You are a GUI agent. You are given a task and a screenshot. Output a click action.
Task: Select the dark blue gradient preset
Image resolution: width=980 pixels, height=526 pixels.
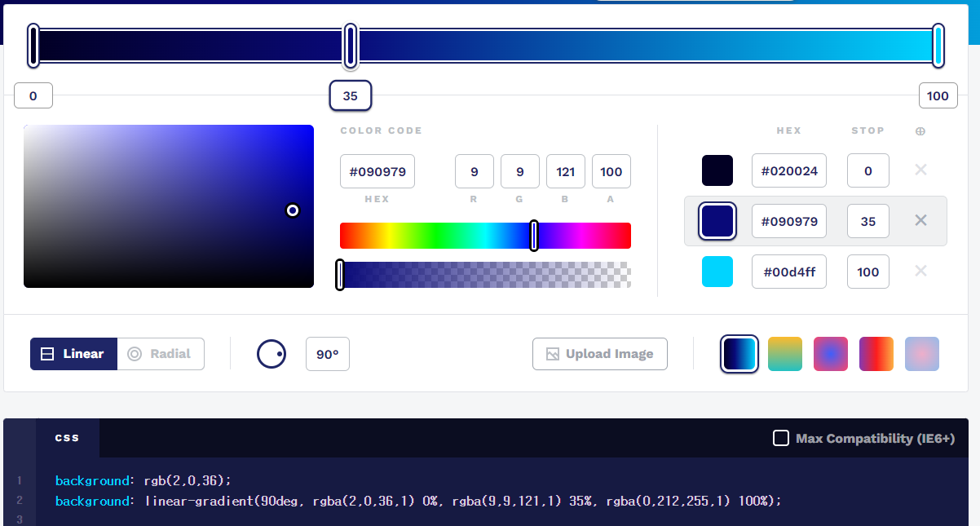739,354
